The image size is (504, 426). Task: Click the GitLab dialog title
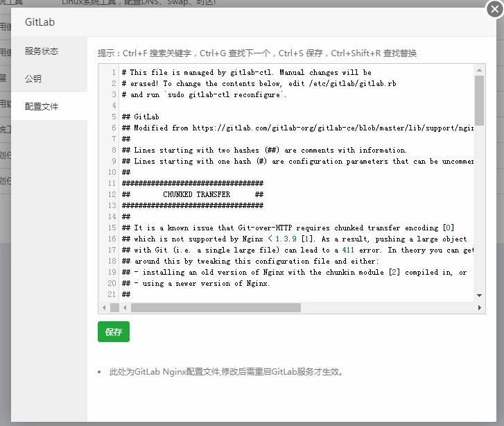point(40,22)
